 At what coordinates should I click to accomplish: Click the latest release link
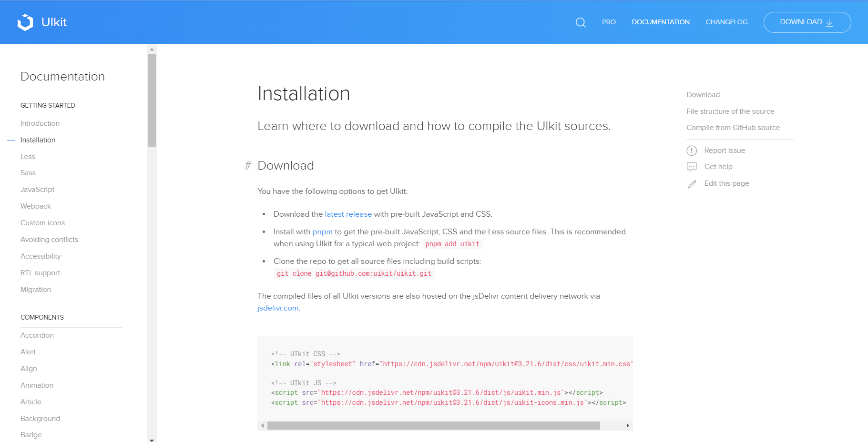click(348, 214)
